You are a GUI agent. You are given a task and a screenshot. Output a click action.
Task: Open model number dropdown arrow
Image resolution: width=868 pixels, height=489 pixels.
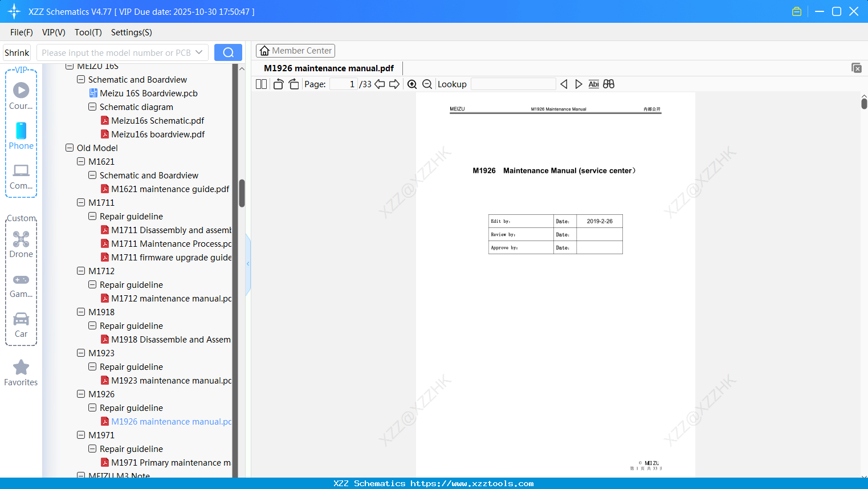point(199,52)
